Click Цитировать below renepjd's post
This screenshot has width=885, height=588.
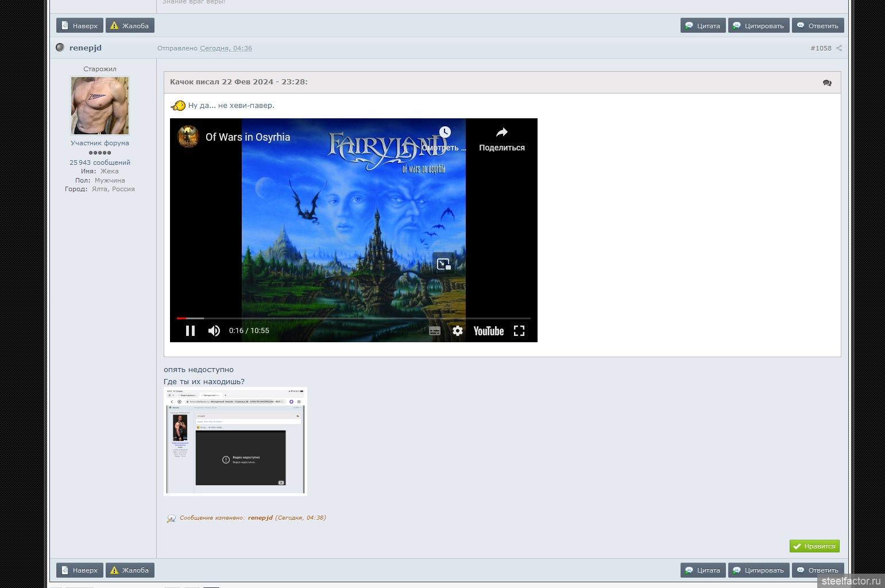[759, 570]
